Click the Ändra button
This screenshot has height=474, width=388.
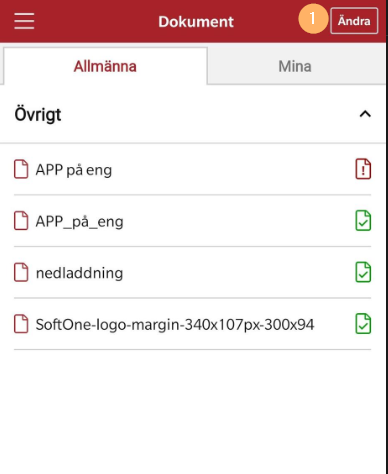(x=354, y=21)
